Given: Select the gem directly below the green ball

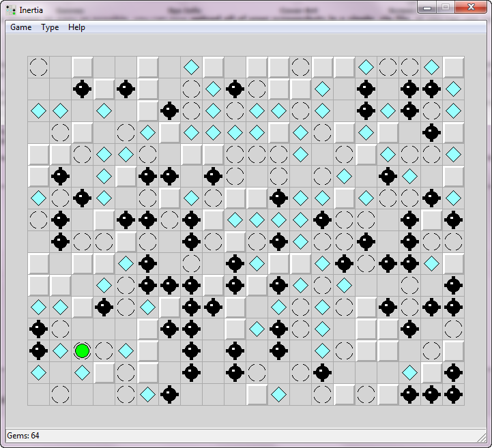Looking at the screenshot, I should [83, 372].
